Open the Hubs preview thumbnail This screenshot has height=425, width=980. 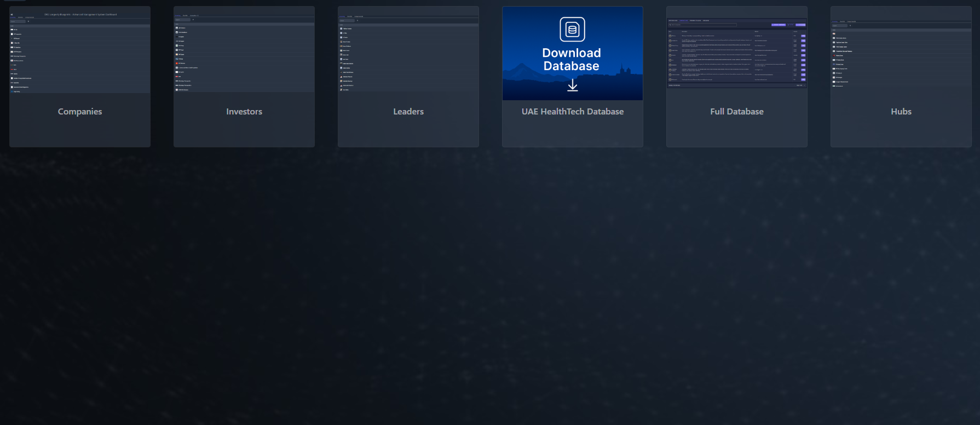coord(901,55)
